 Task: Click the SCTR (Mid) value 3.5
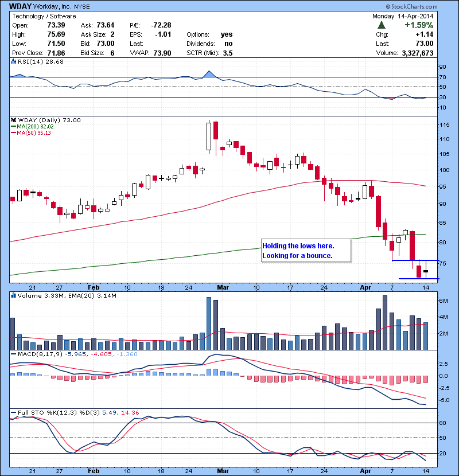coord(228,53)
